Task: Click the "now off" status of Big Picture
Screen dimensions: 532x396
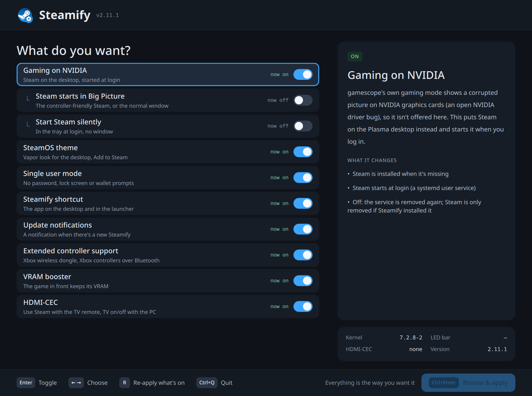Action: click(x=278, y=100)
